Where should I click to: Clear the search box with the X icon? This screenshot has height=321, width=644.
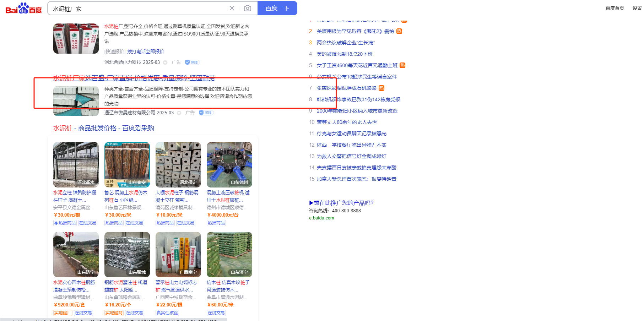[232, 8]
